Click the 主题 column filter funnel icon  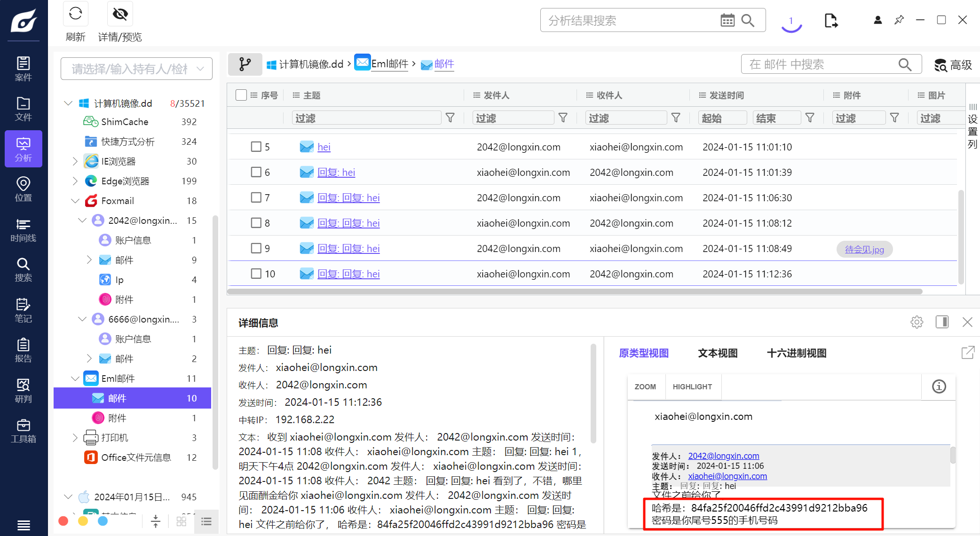(450, 118)
